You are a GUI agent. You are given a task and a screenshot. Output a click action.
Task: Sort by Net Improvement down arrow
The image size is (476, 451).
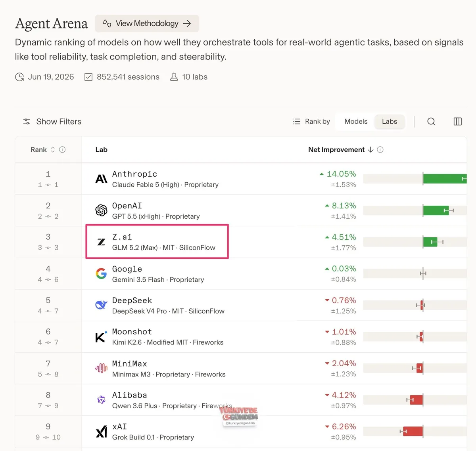[370, 149]
